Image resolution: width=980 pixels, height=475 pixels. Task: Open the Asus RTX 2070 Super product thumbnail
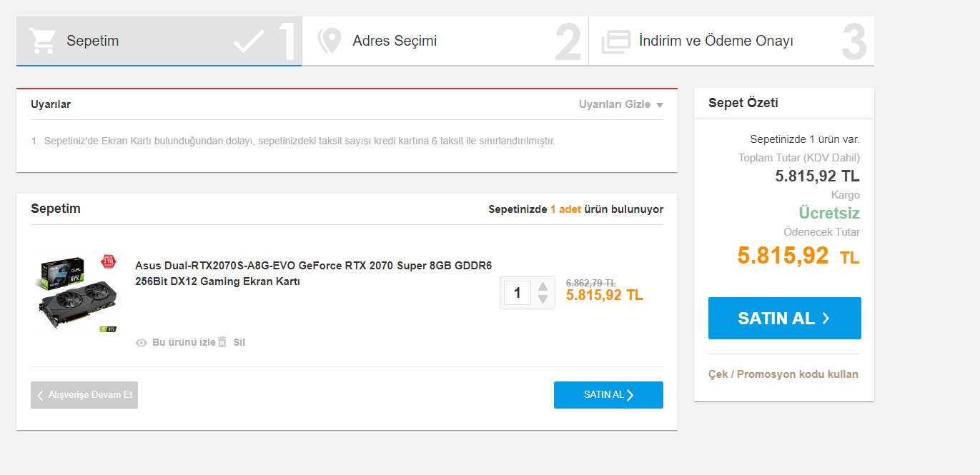[77, 293]
